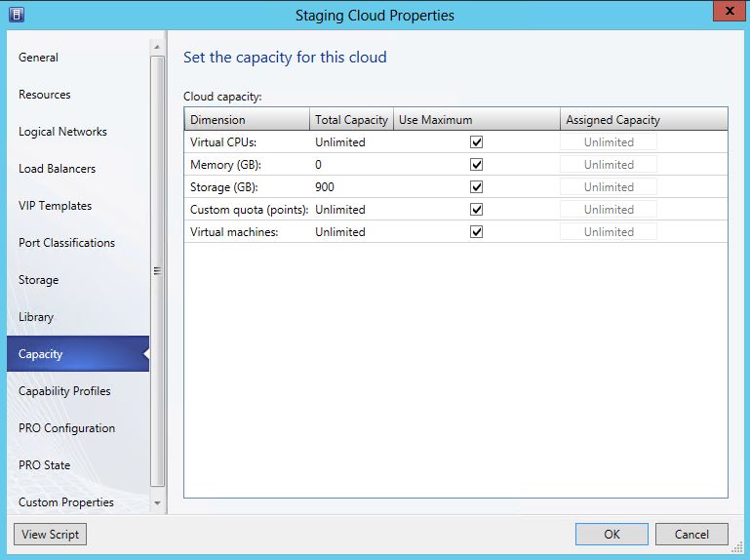The image size is (750, 560).
Task: Switch to the Resources page
Action: coord(45,95)
